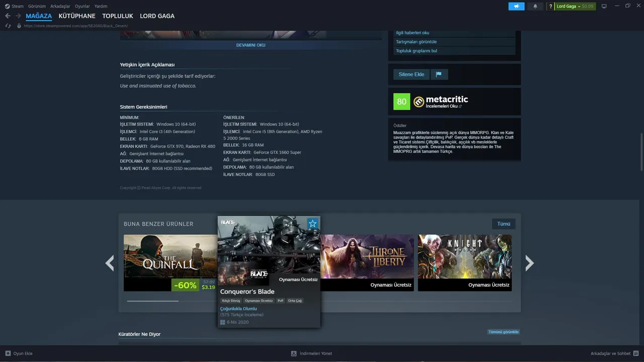Open the Big Picture mode monitor icon
Screen dimensions: 644x362
(x=604, y=6)
